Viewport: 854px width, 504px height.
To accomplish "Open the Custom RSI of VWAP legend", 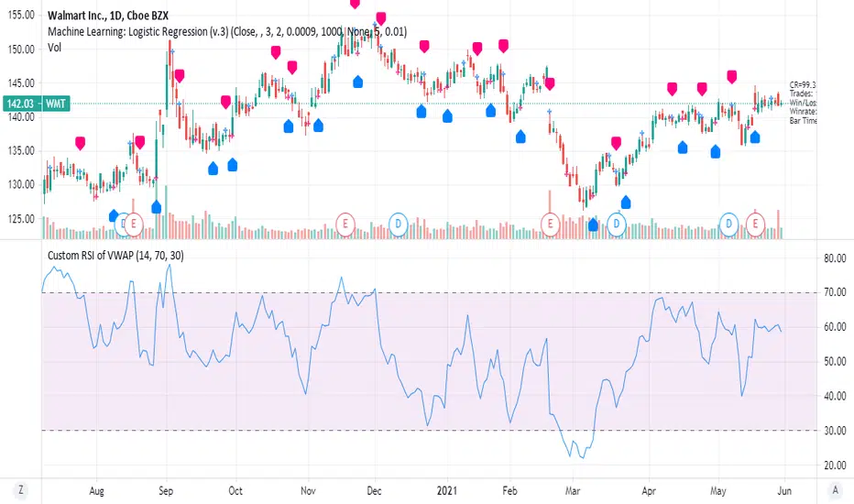I will (x=115, y=255).
